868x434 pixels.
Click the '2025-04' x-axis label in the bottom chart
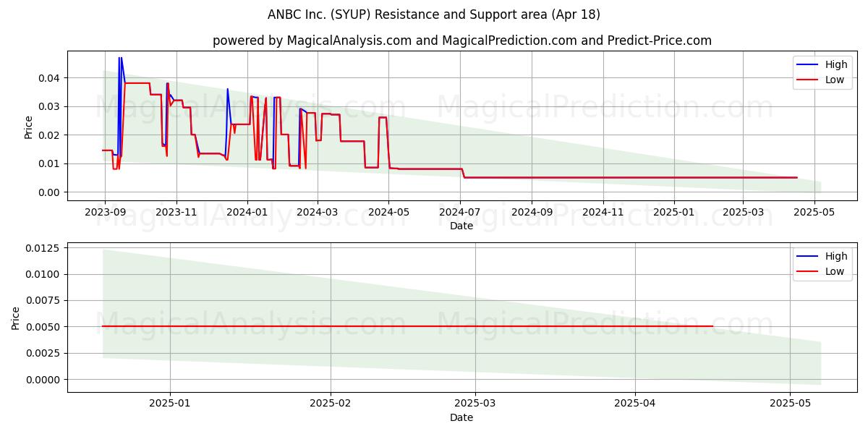click(x=635, y=404)
